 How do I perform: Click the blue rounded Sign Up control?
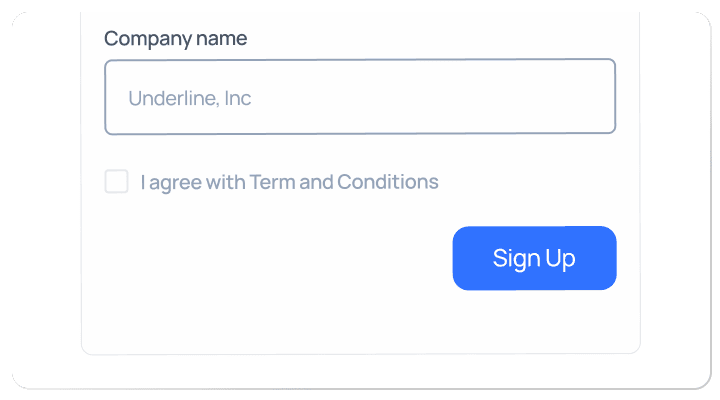[534, 258]
